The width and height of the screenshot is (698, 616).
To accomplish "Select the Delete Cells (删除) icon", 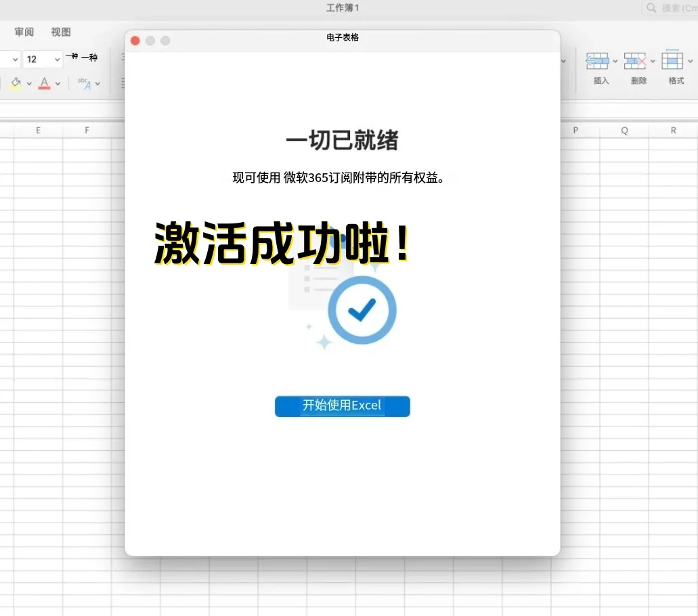I will (x=636, y=61).
